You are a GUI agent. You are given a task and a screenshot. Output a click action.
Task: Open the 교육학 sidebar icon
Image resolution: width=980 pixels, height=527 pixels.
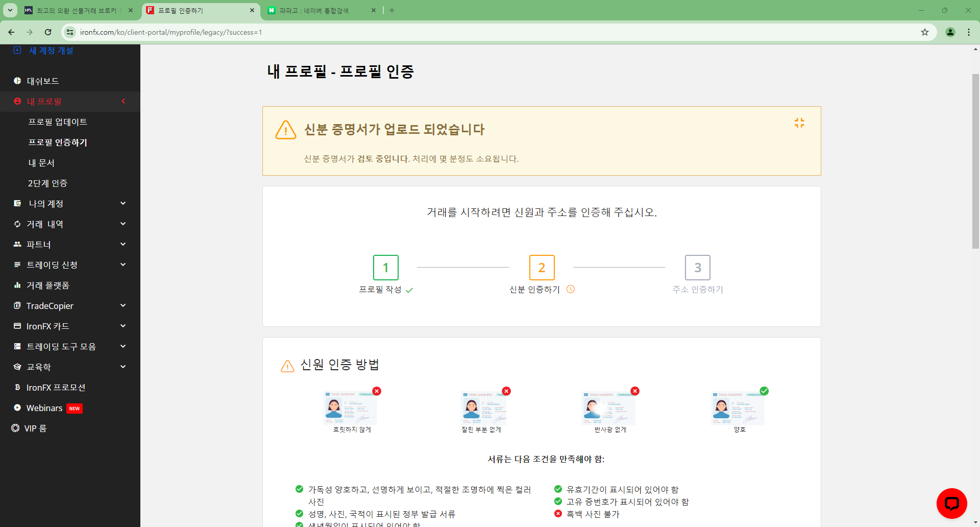click(17, 367)
